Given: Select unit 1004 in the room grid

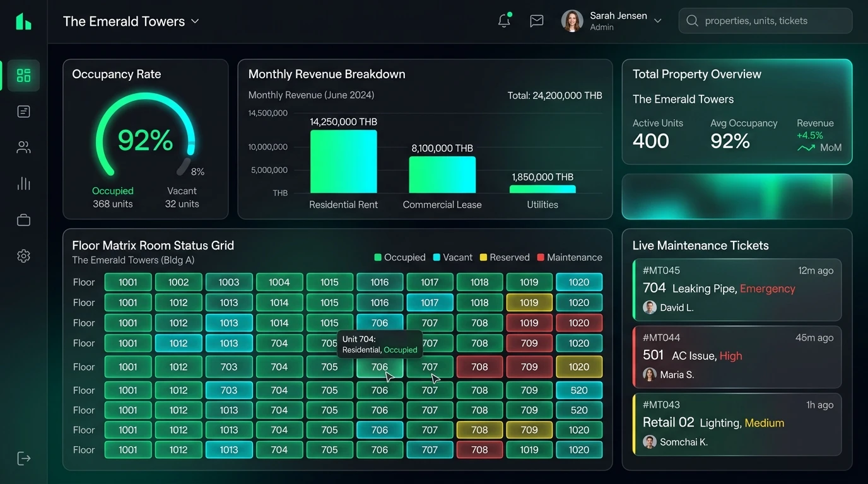Looking at the screenshot, I should coord(279,282).
